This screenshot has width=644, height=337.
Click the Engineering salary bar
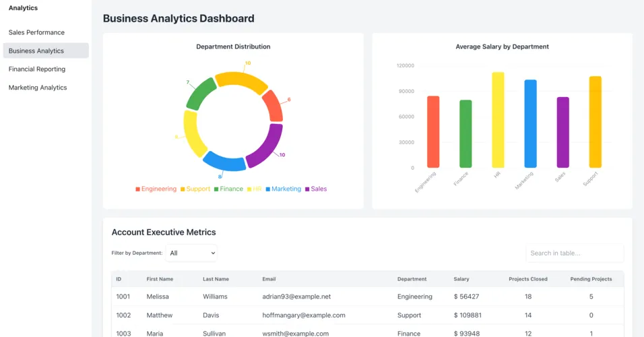[x=433, y=132]
